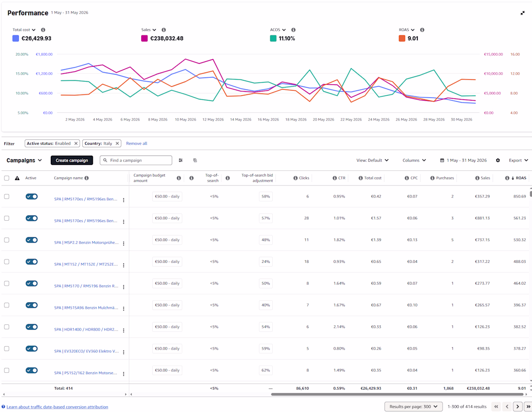532x412 pixels.
Task: Collapse the Performance chart panel
Action: click(x=522, y=13)
